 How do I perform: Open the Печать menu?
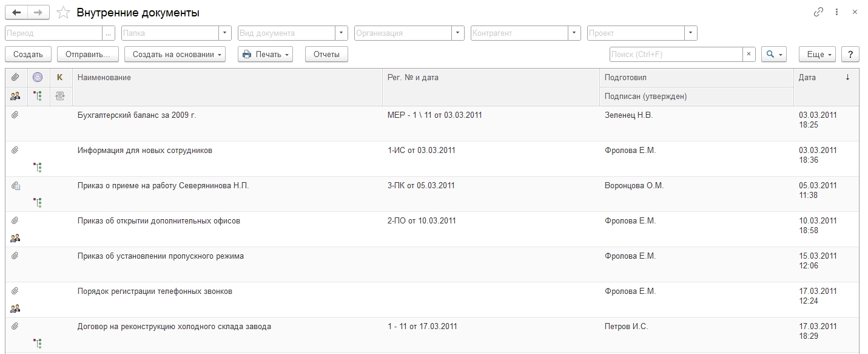(265, 55)
